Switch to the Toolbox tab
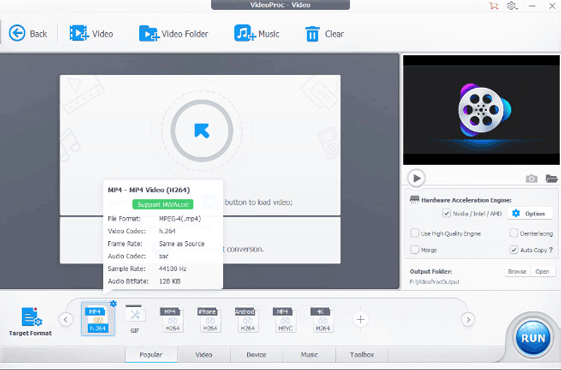The height and width of the screenshot is (370, 561). 362,354
